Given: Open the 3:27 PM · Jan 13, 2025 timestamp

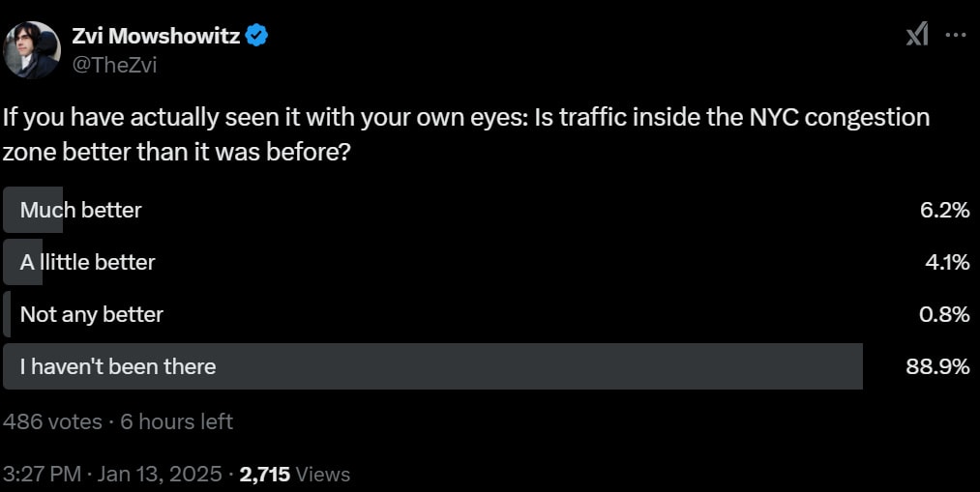Looking at the screenshot, I should [112, 474].
